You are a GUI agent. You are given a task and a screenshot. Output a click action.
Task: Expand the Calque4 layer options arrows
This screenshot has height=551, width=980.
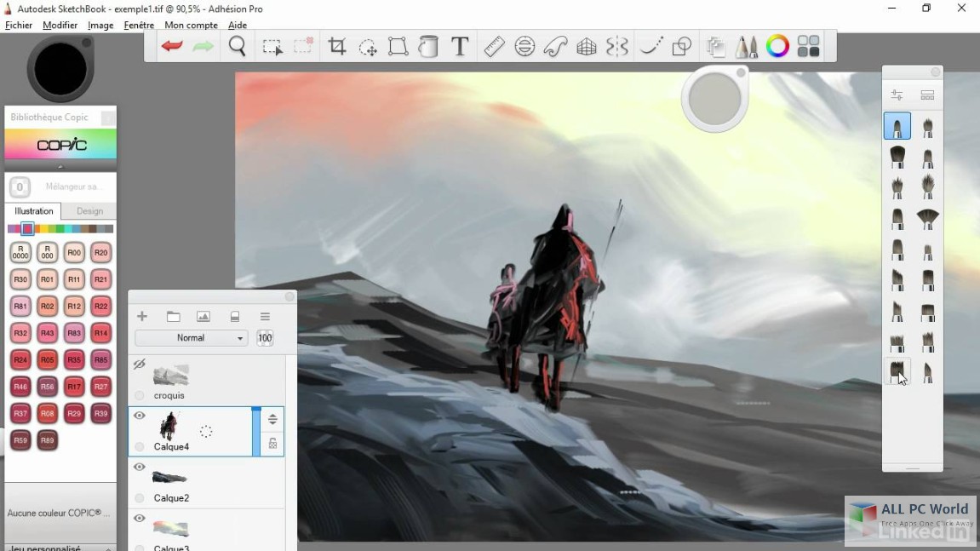point(272,419)
